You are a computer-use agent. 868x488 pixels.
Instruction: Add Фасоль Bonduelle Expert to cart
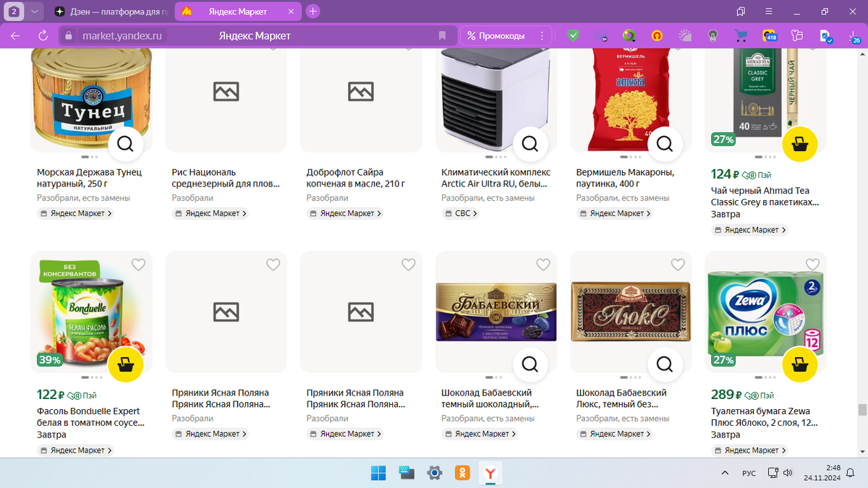pyautogui.click(x=125, y=364)
